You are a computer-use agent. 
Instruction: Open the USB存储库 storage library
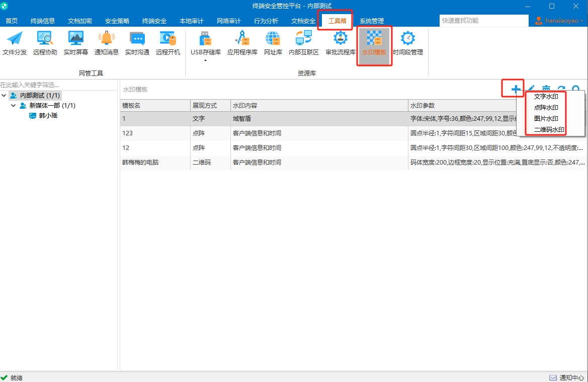coord(206,43)
